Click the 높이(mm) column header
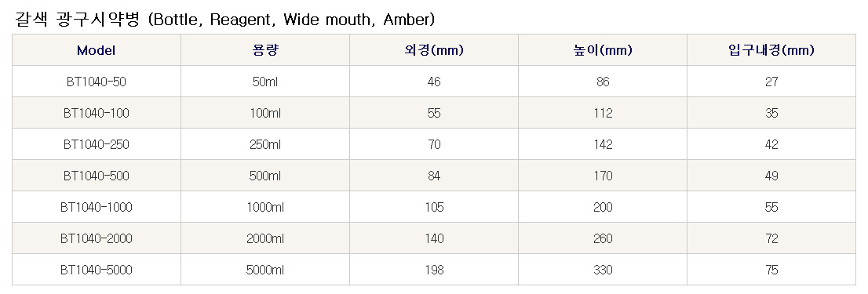 tap(603, 50)
